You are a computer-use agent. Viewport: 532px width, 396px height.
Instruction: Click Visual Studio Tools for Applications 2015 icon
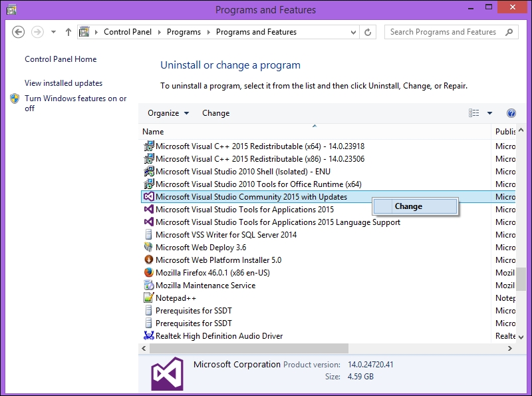148,209
